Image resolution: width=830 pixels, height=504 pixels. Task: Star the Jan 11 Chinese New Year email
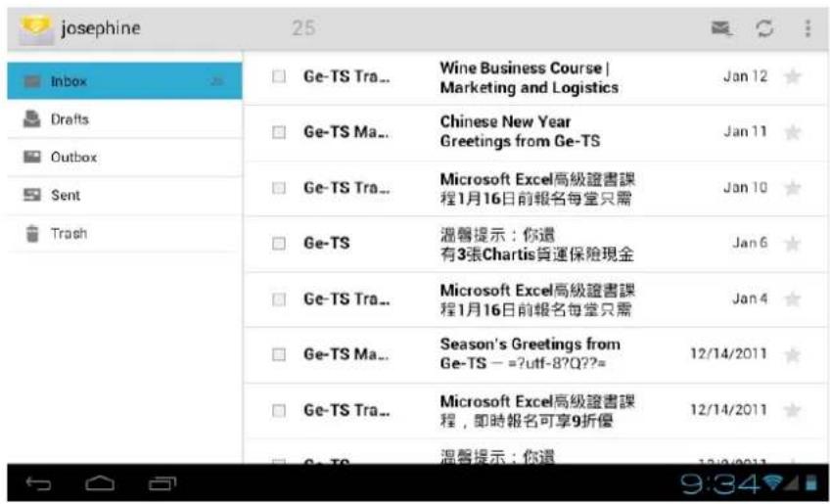tap(793, 132)
